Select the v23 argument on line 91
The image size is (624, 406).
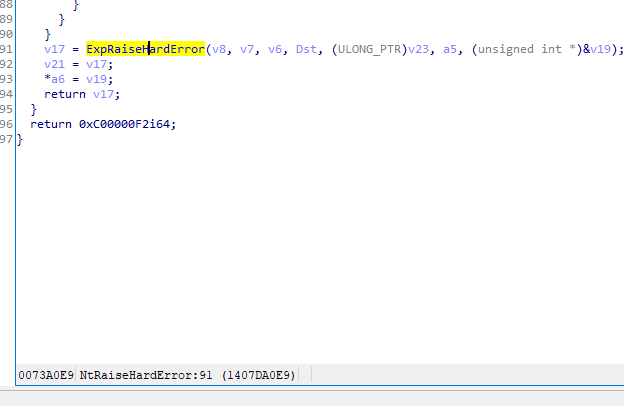pyautogui.click(x=418, y=49)
